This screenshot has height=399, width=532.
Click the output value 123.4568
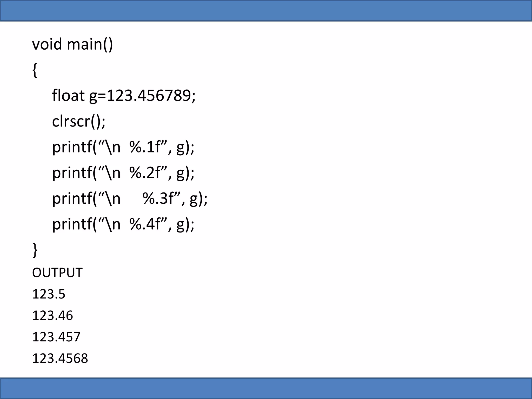click(60, 358)
